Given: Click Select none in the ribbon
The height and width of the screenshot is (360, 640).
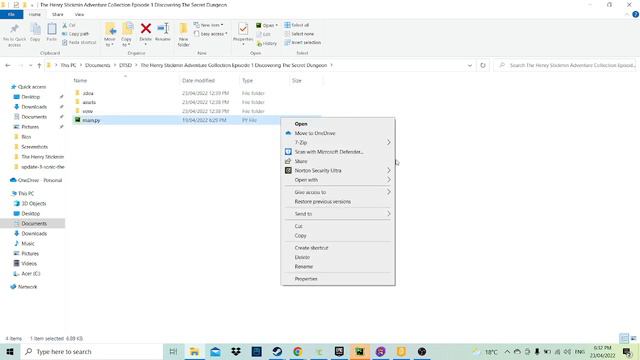Looking at the screenshot, I should coord(299,34).
